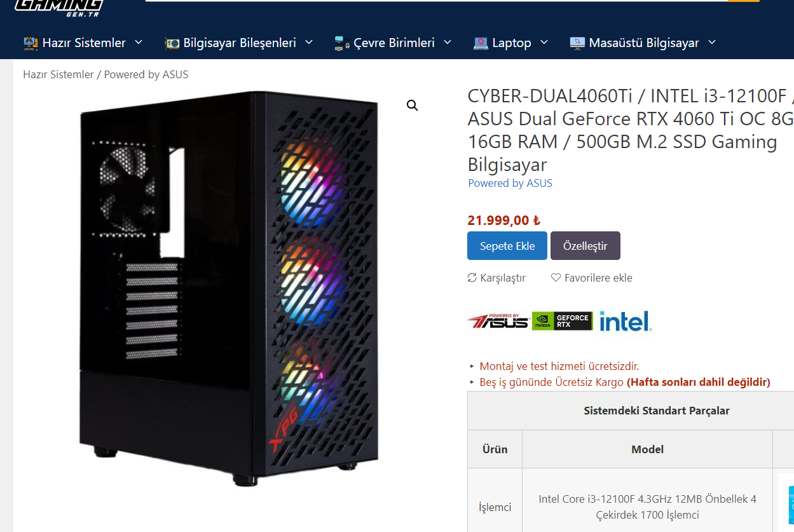Click the Sepete Ekle button
This screenshot has width=794, height=532.
point(507,246)
